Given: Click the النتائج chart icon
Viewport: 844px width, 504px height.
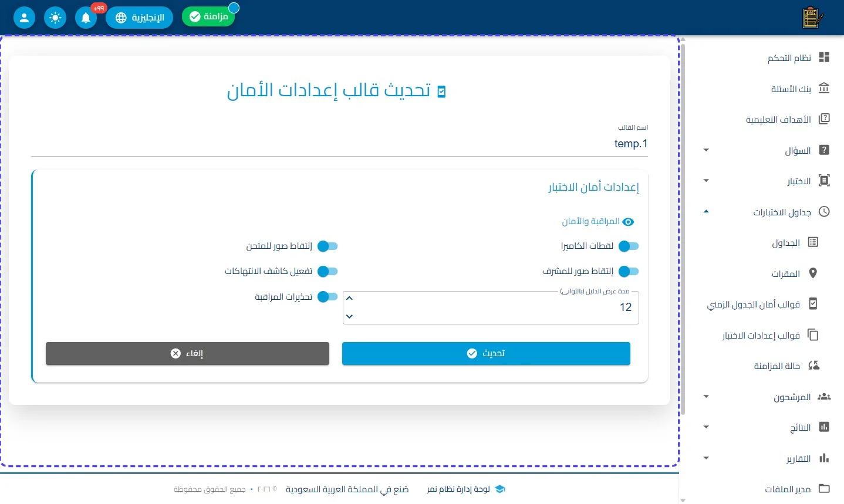Looking at the screenshot, I should click(824, 427).
